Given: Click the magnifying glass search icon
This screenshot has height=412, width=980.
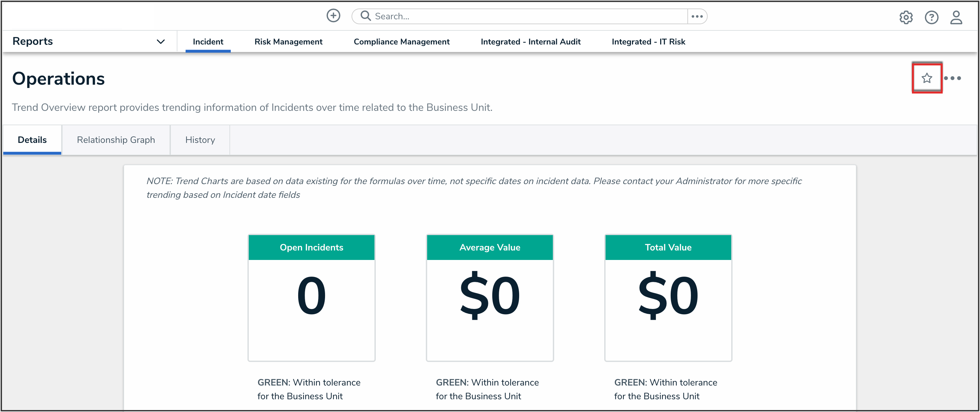Looking at the screenshot, I should [365, 16].
